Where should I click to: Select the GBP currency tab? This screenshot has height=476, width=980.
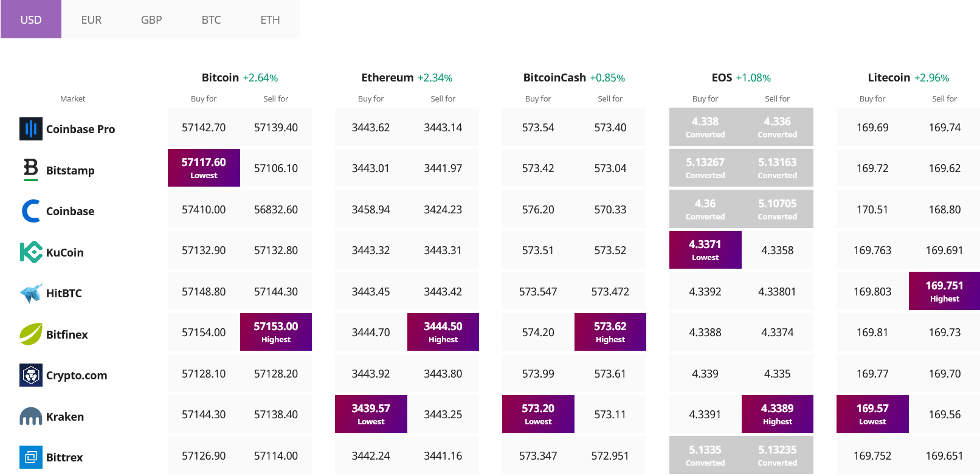[x=151, y=19]
